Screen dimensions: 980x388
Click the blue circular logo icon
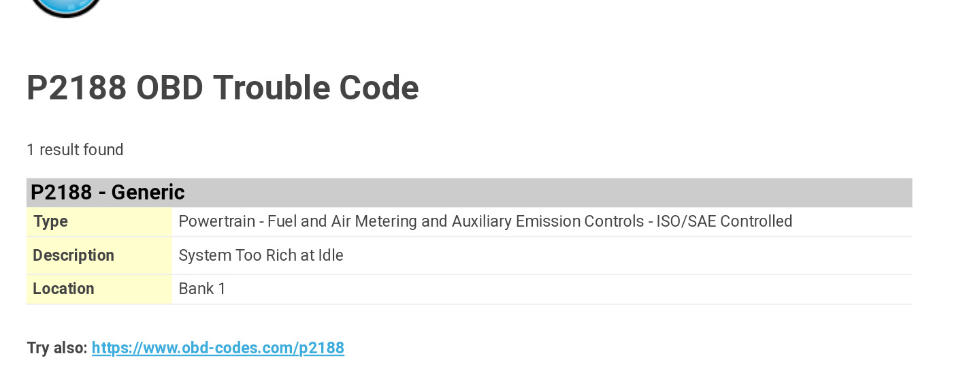[66, 6]
